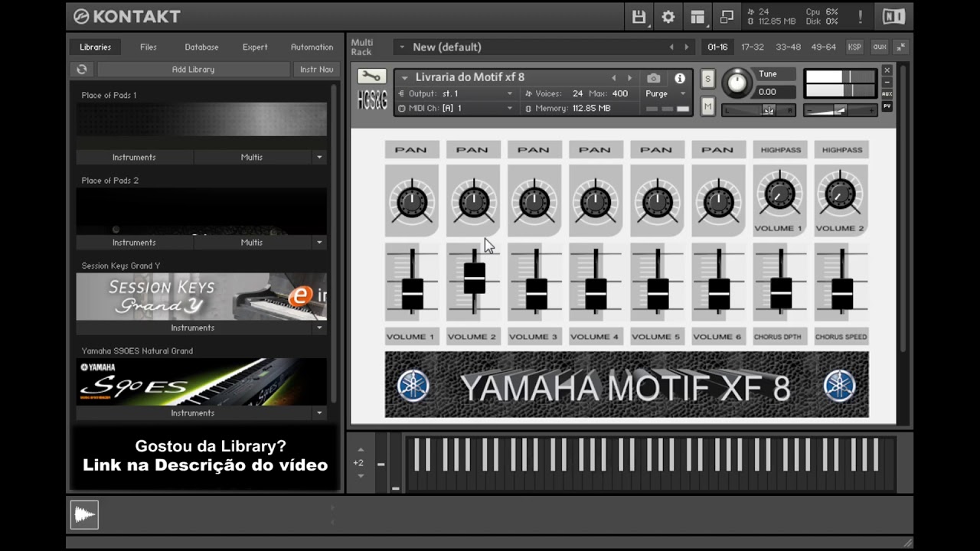Click the HGS&G instrument logo
980x551 pixels.
(372, 100)
